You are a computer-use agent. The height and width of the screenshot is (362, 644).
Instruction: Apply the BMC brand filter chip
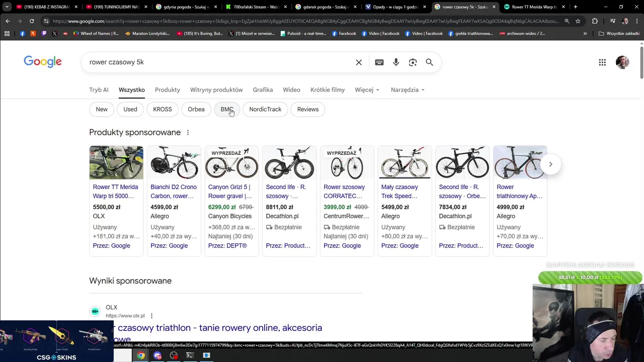(227, 110)
